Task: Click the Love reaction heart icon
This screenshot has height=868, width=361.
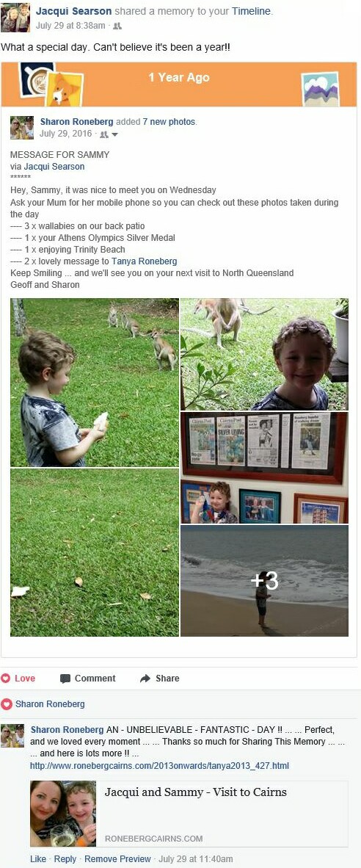Action: click(x=6, y=678)
